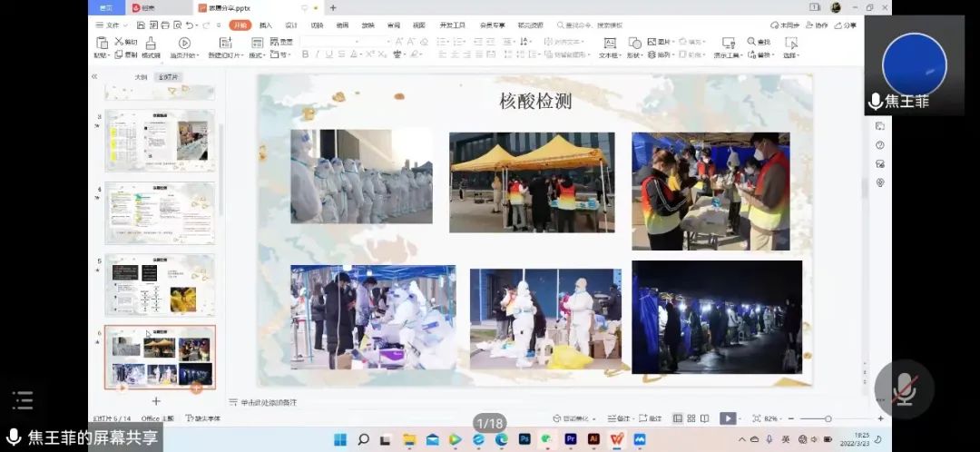The height and width of the screenshot is (452, 980).
Task: Open Photoshop from the Windows taskbar
Action: tap(524, 439)
